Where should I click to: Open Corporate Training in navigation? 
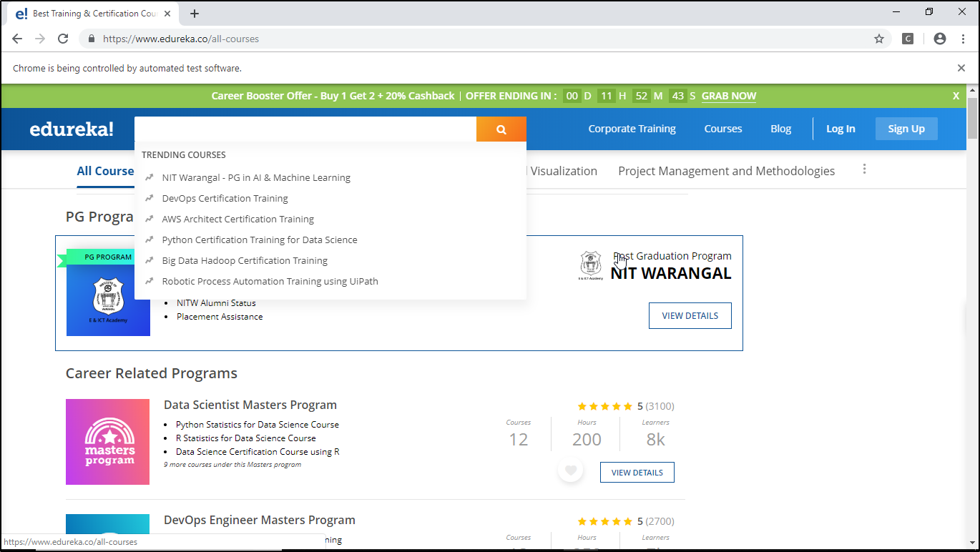point(632,129)
